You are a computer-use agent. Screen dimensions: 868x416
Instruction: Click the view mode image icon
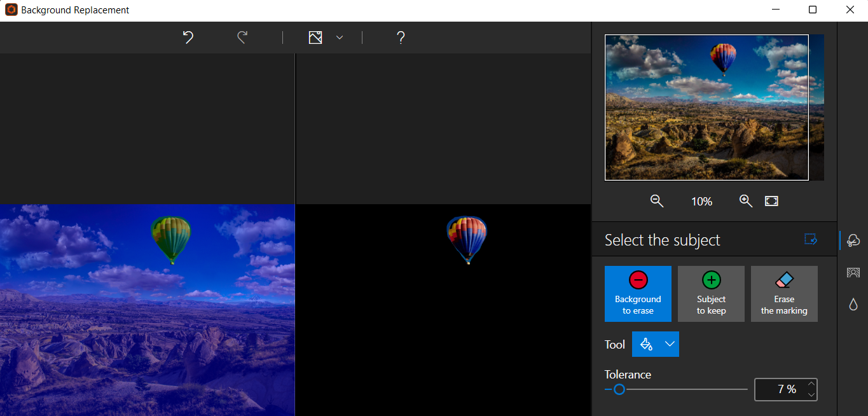315,38
